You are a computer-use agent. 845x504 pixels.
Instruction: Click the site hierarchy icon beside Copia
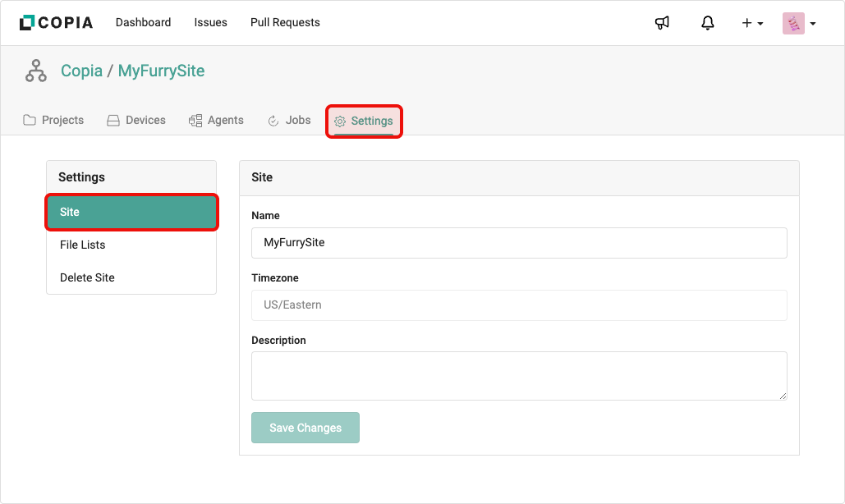point(35,71)
